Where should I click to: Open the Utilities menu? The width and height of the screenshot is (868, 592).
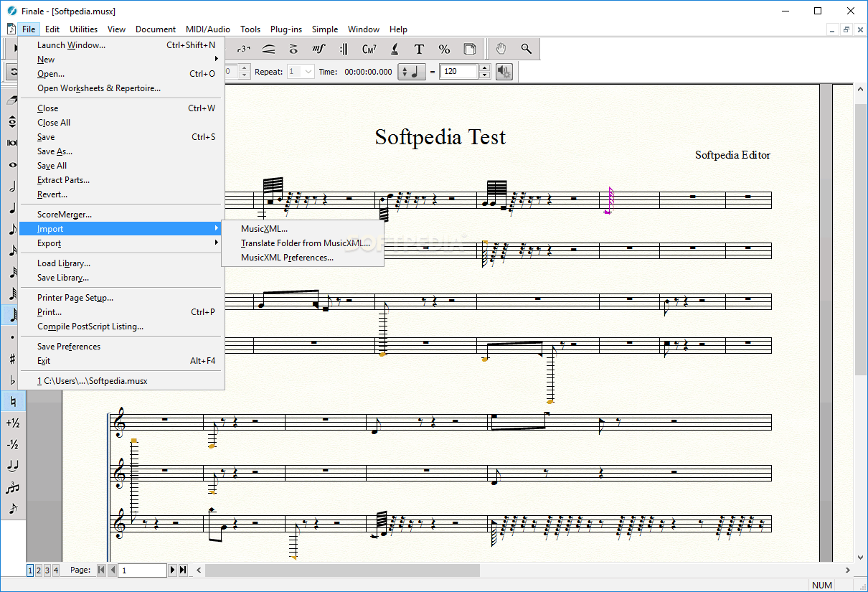[83, 29]
